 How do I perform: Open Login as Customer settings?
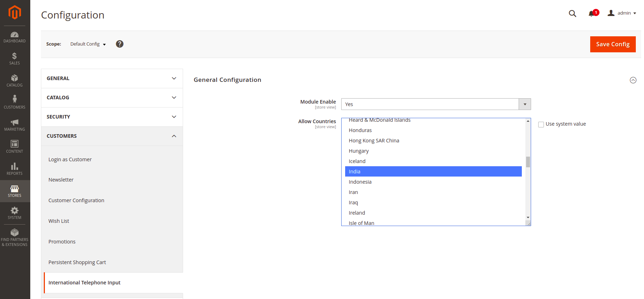click(70, 159)
